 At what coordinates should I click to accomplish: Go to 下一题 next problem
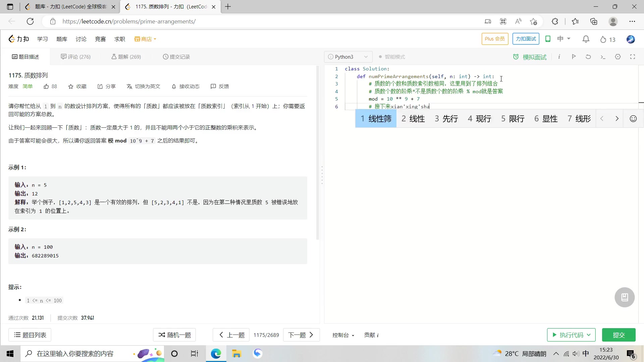pyautogui.click(x=301, y=335)
